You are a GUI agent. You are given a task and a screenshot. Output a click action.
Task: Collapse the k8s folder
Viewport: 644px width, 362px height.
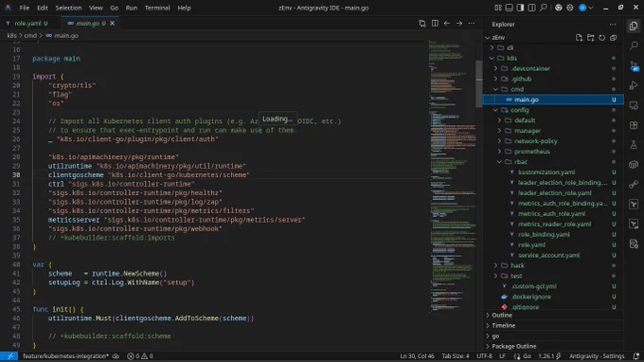[x=492, y=59]
